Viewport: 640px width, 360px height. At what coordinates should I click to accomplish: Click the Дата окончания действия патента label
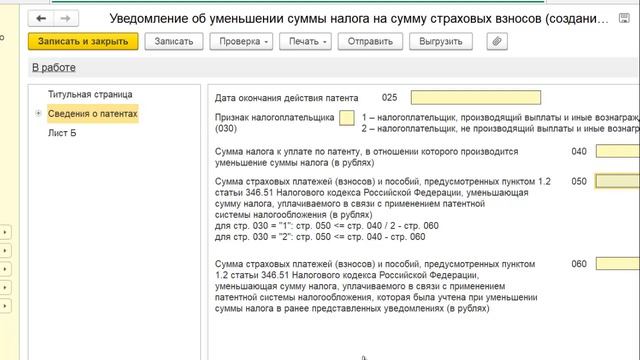point(287,98)
